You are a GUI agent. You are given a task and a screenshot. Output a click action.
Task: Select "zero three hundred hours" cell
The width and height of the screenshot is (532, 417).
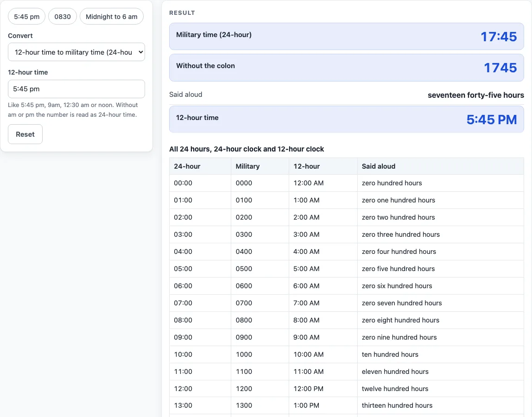click(x=440, y=234)
